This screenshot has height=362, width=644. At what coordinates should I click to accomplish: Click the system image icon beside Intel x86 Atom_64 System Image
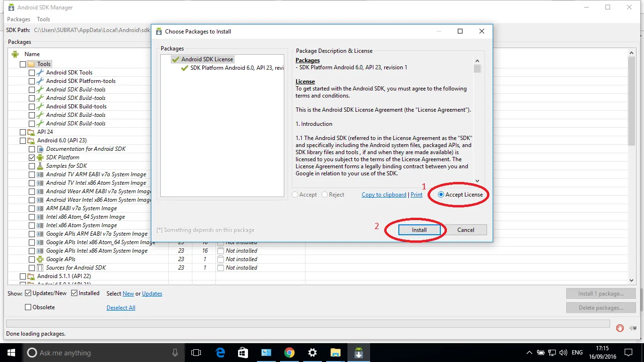pos(40,217)
